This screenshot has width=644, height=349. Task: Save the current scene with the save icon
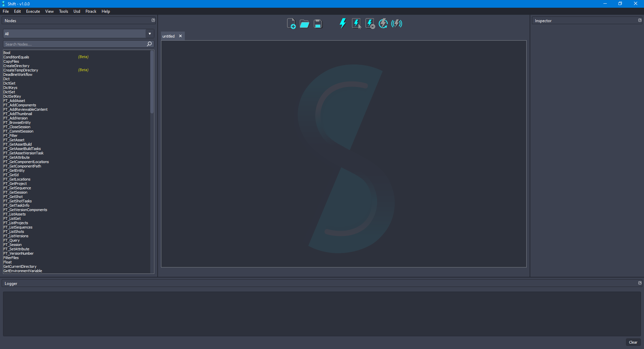click(317, 23)
